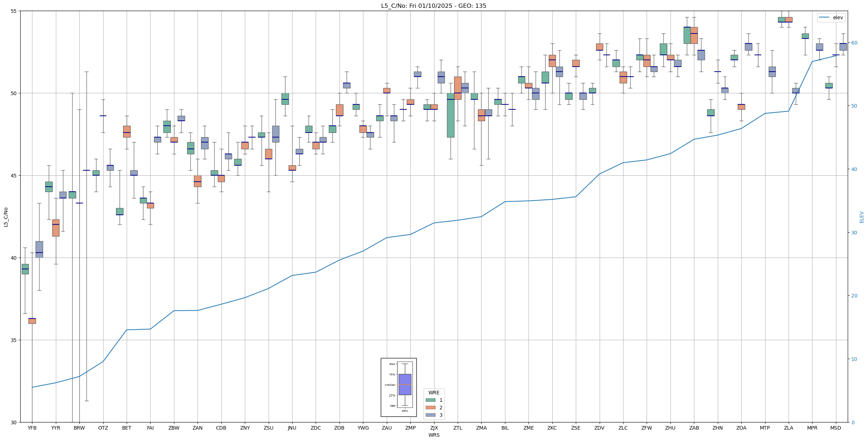Click the 55 tick on left axis
868x441 pixels.
(x=14, y=11)
